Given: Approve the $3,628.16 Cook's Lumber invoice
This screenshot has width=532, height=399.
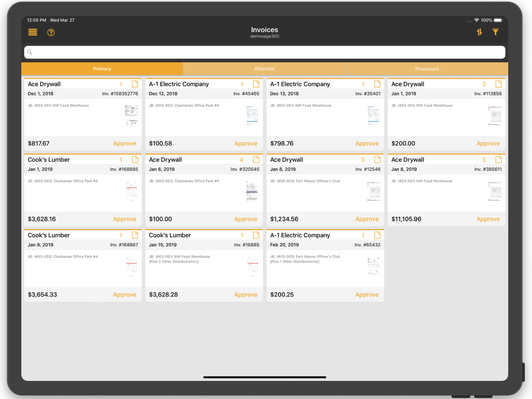Looking at the screenshot, I should coord(125,219).
